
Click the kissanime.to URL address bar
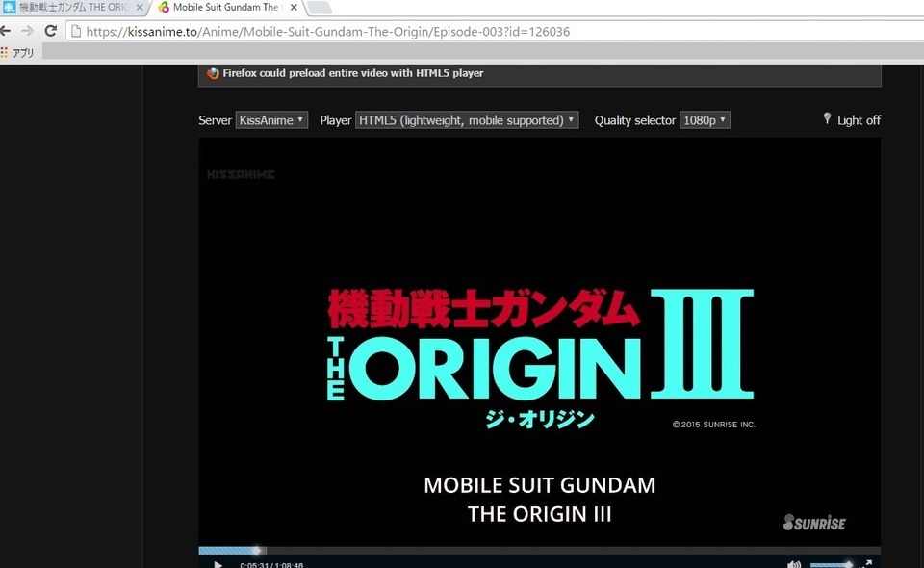pyautogui.click(x=495, y=31)
